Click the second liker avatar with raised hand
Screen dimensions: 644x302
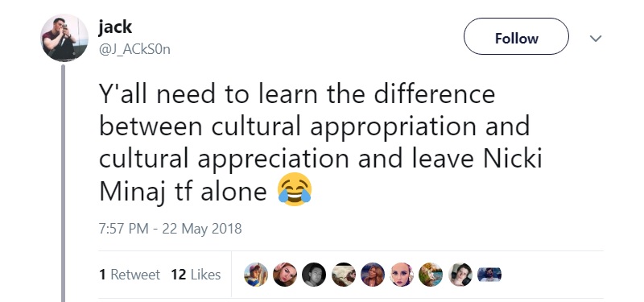[285, 275]
